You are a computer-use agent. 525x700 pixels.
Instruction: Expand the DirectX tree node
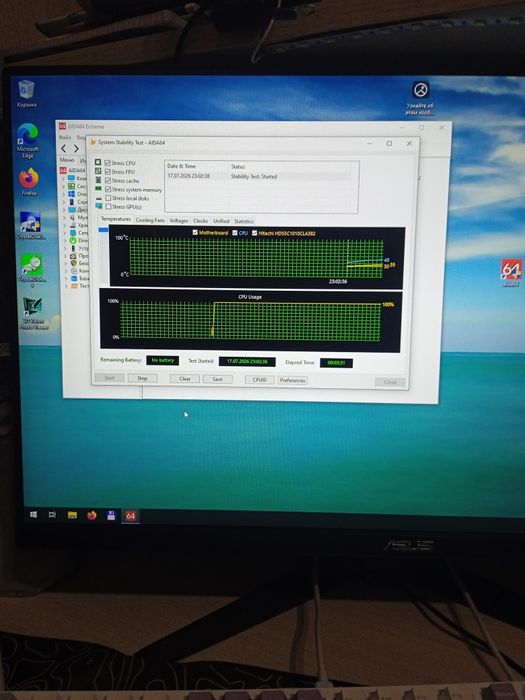tap(66, 240)
